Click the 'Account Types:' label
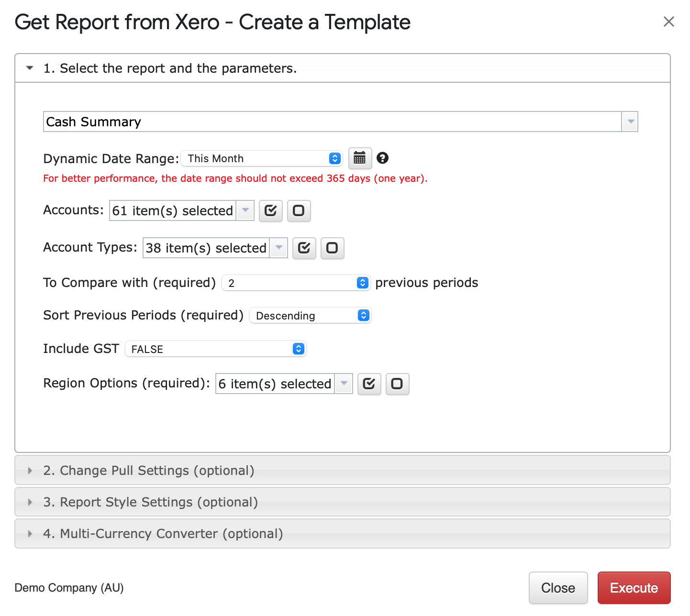This screenshot has width=690, height=616. [90, 248]
